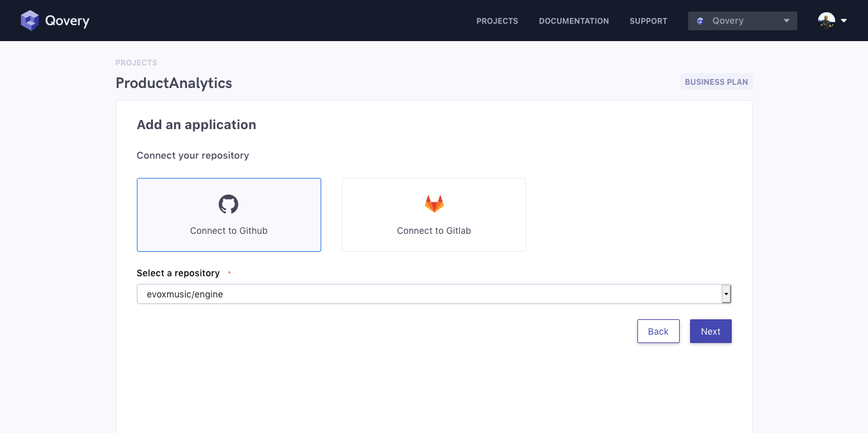Click the Qovery cube logo icon
The height and width of the screenshot is (433, 868).
coord(30,21)
